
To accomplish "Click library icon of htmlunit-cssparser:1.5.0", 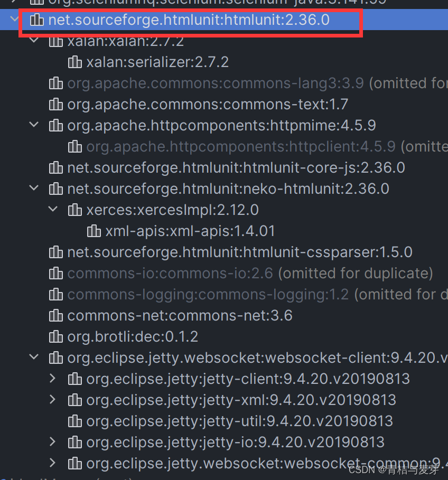I will pos(55,252).
